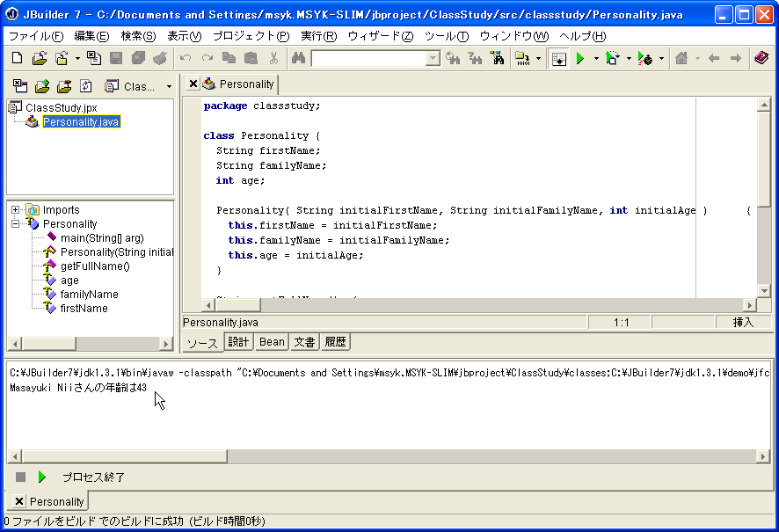
Task: Close the Personality editor tab
Action: pos(193,84)
